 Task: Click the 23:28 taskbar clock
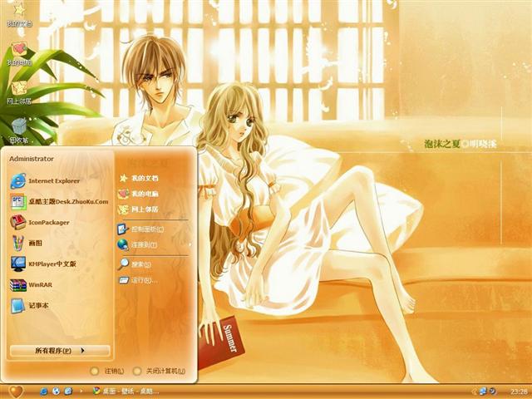point(519,392)
